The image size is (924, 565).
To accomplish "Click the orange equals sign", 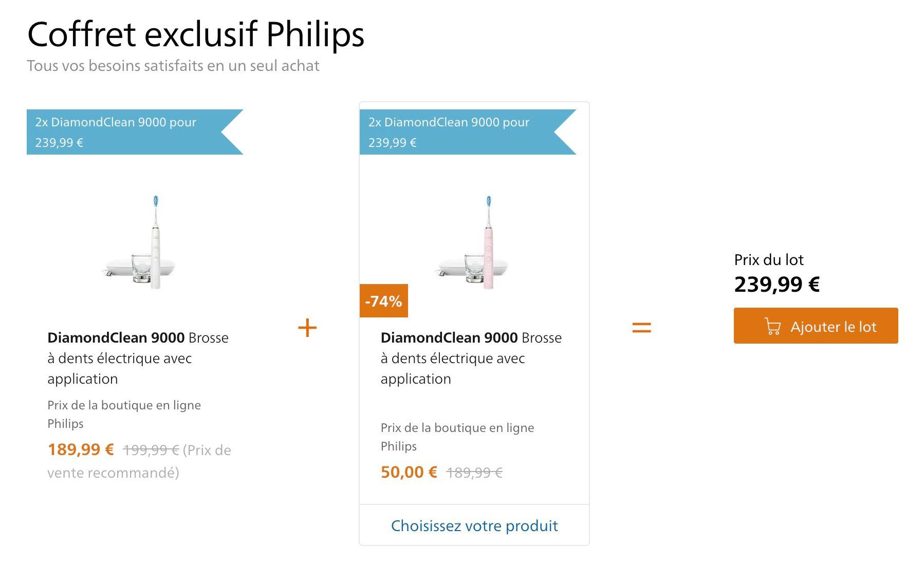I will point(641,327).
